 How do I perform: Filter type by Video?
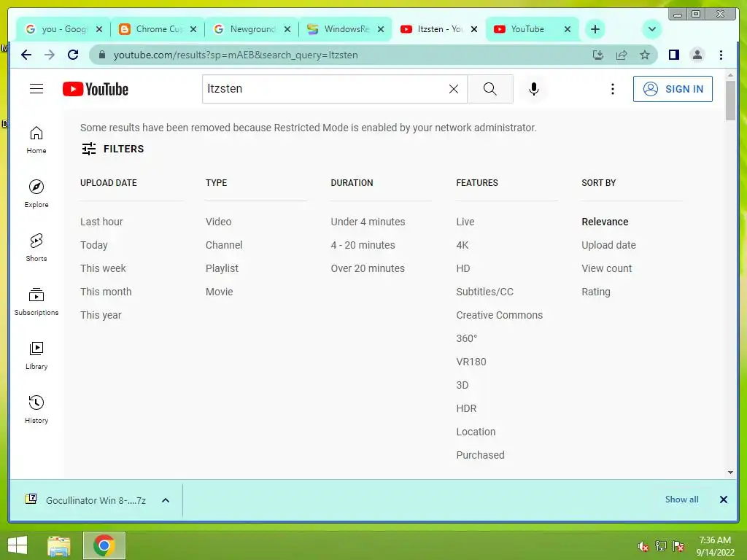click(x=219, y=222)
